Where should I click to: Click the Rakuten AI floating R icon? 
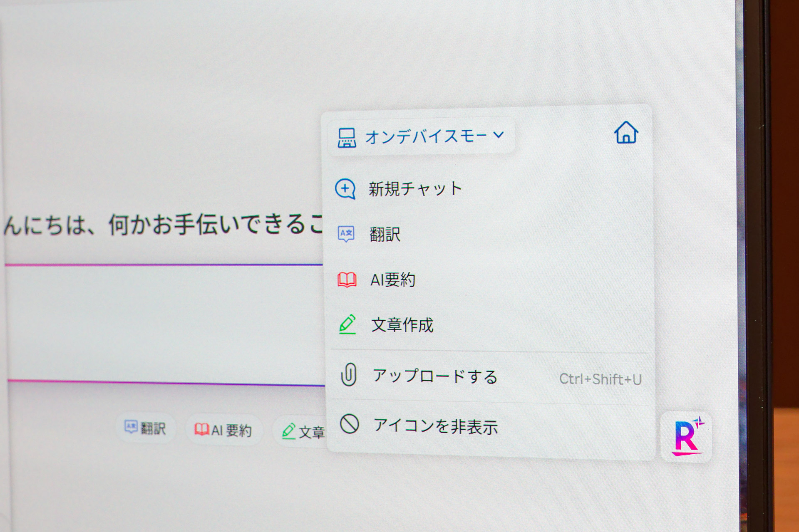point(686,437)
